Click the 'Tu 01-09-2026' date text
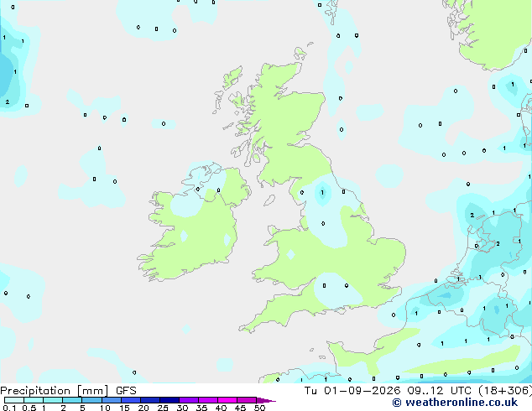 coord(352,391)
